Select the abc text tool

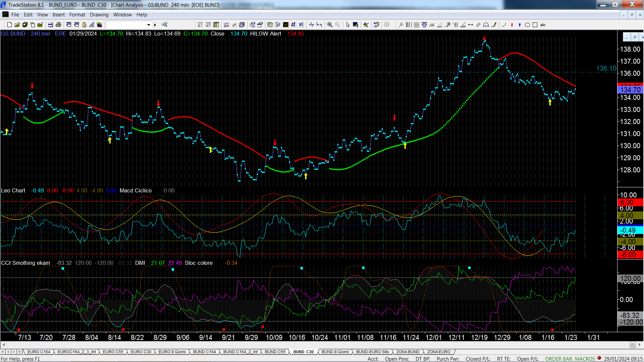(543, 25)
